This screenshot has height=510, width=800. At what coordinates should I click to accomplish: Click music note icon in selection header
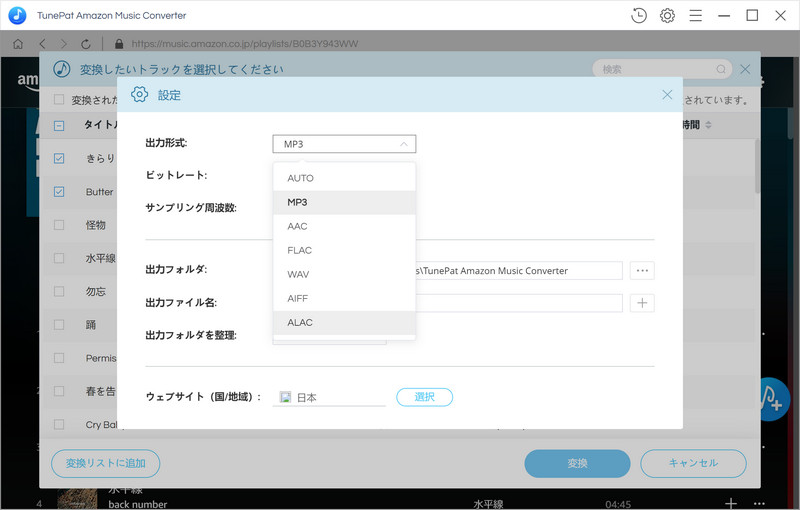click(62, 69)
